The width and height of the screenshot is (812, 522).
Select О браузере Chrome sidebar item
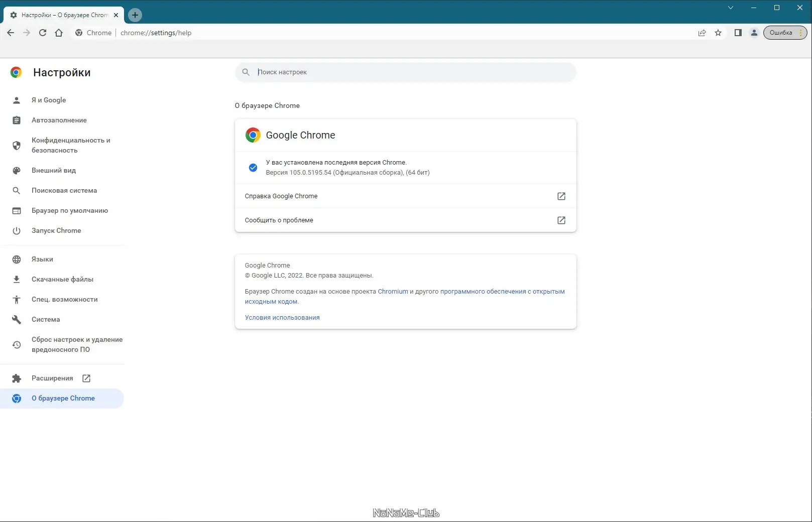[x=62, y=398]
